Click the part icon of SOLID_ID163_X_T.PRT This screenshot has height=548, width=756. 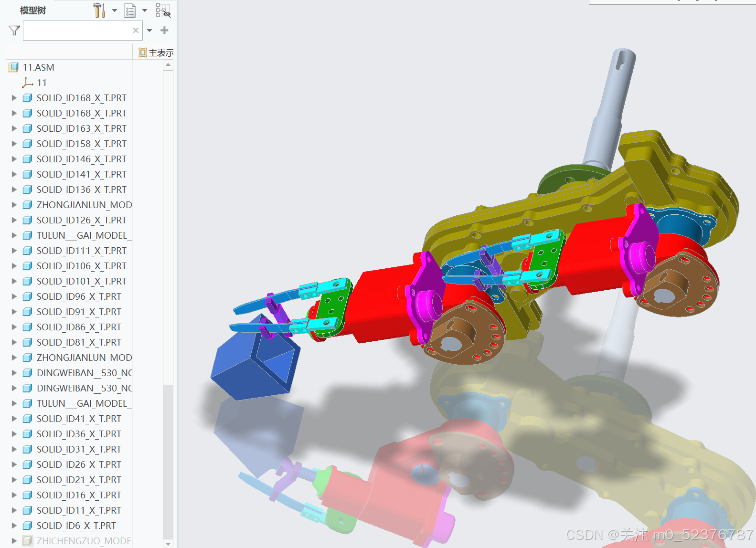tap(28, 128)
